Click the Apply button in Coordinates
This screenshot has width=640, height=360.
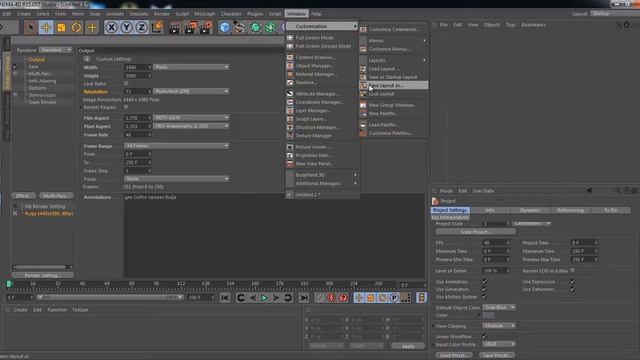tap(408, 346)
